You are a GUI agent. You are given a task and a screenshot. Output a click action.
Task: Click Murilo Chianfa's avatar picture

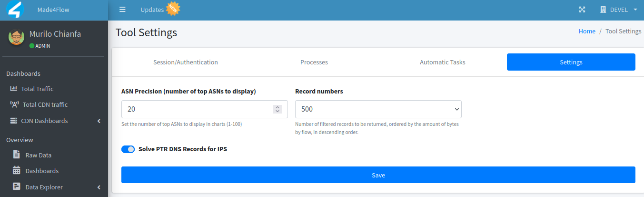click(x=16, y=38)
